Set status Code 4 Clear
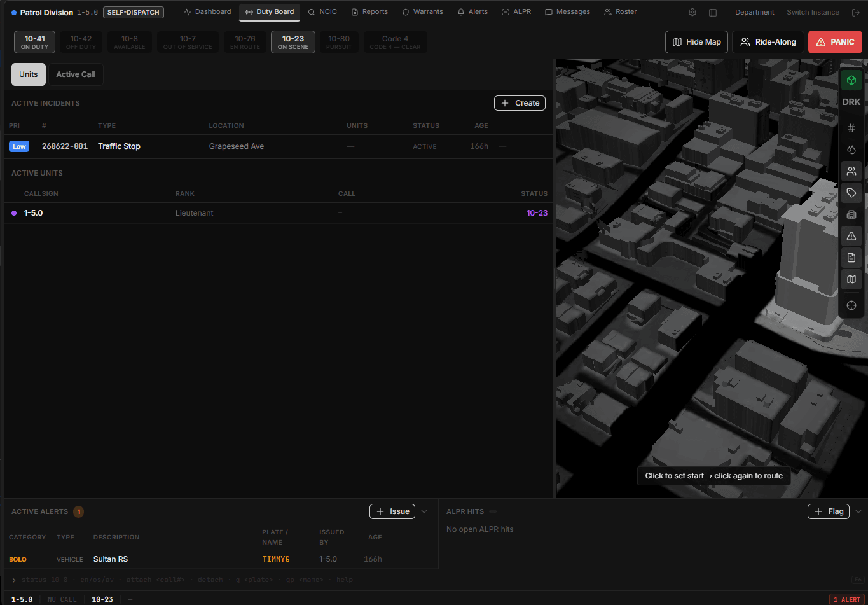 click(395, 42)
